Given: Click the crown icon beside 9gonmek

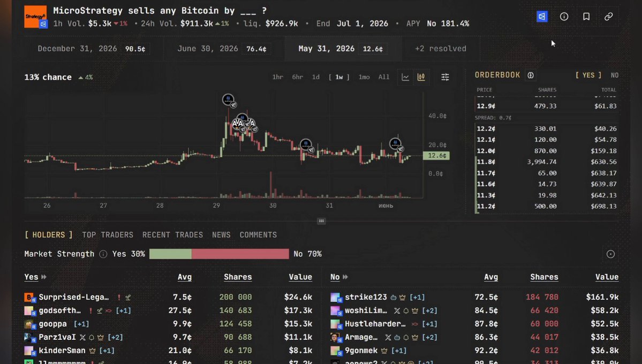Looking at the screenshot, I should (384, 351).
